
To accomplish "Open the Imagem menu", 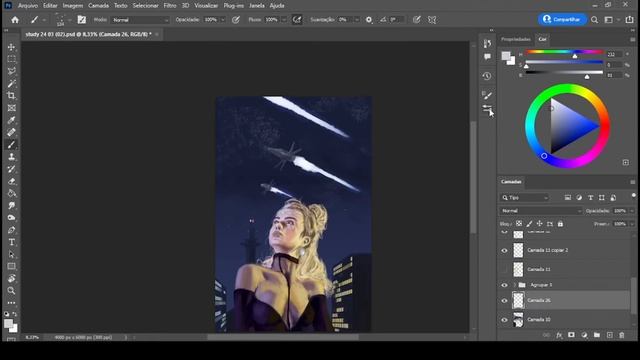I will pyautogui.click(x=73, y=6).
